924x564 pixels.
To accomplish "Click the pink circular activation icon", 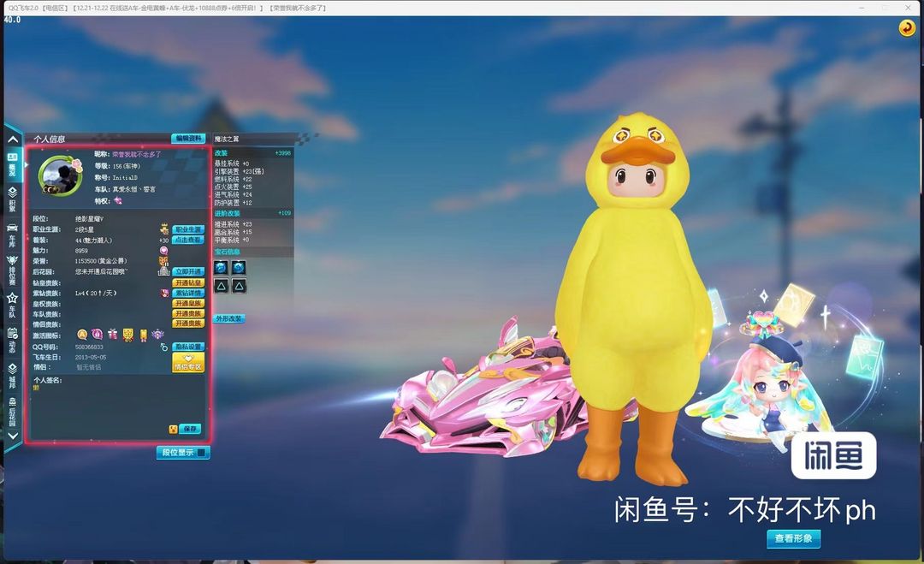I will [98, 335].
